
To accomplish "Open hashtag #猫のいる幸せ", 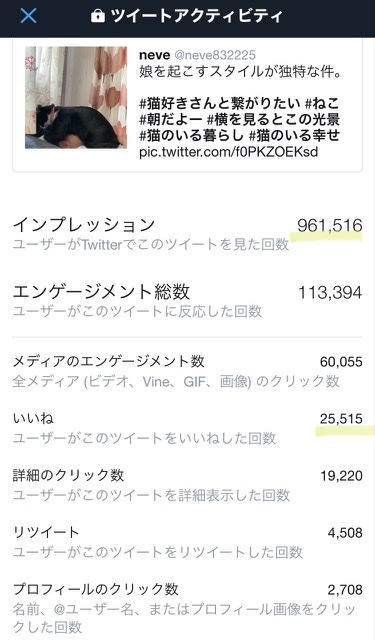I will click(295, 135).
